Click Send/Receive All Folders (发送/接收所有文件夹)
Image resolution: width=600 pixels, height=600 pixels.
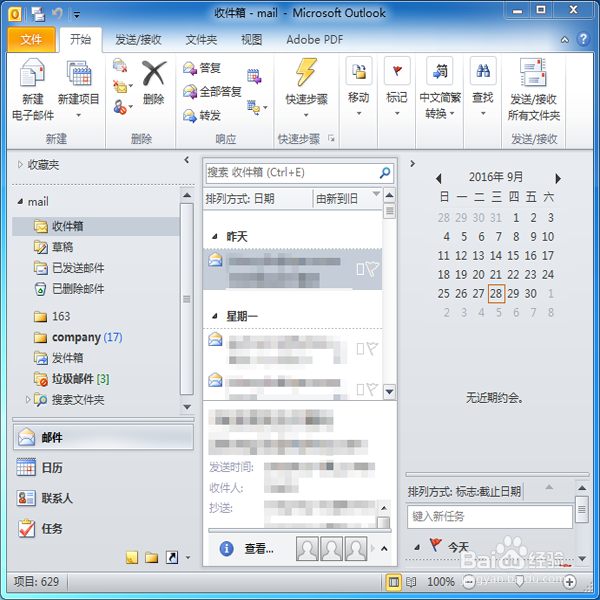pos(533,89)
